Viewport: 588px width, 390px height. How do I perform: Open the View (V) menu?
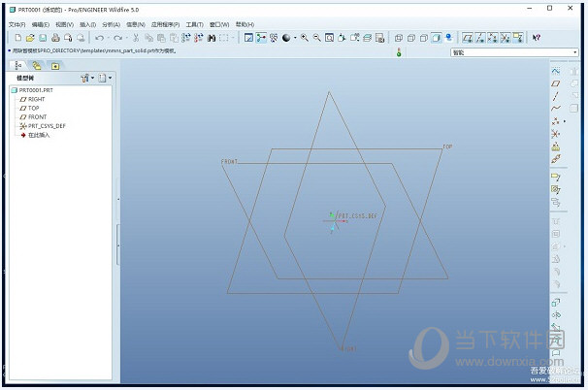[x=64, y=24]
